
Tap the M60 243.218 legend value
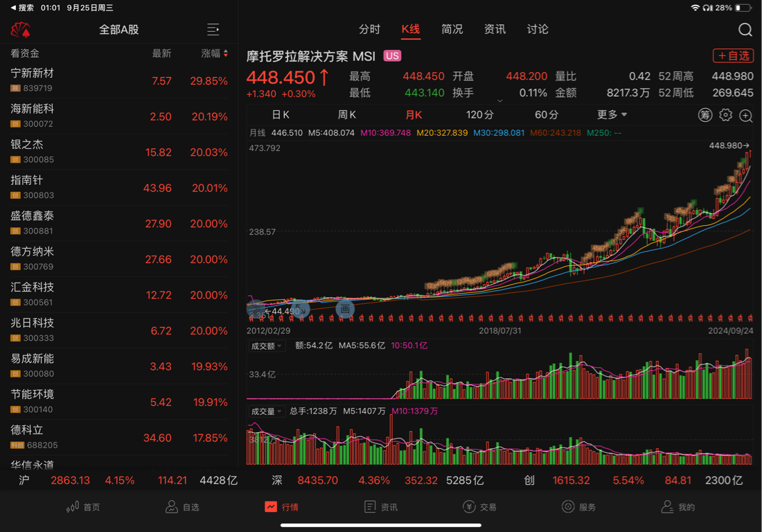click(556, 132)
